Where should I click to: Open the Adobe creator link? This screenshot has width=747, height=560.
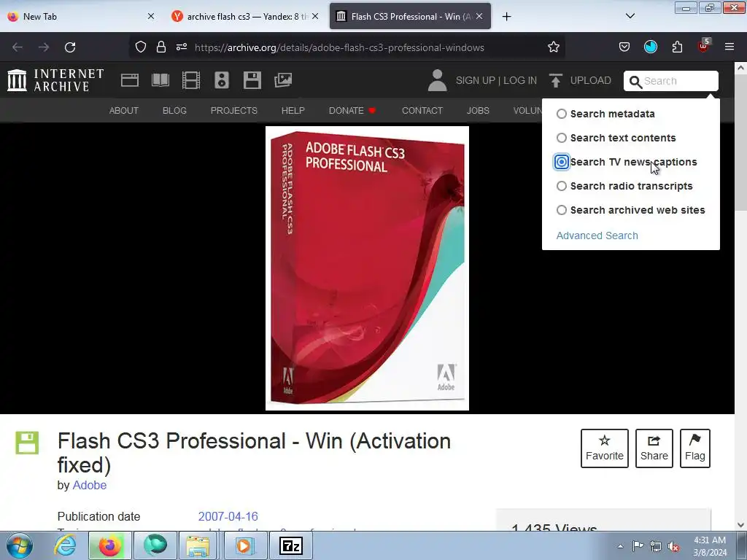click(x=90, y=485)
